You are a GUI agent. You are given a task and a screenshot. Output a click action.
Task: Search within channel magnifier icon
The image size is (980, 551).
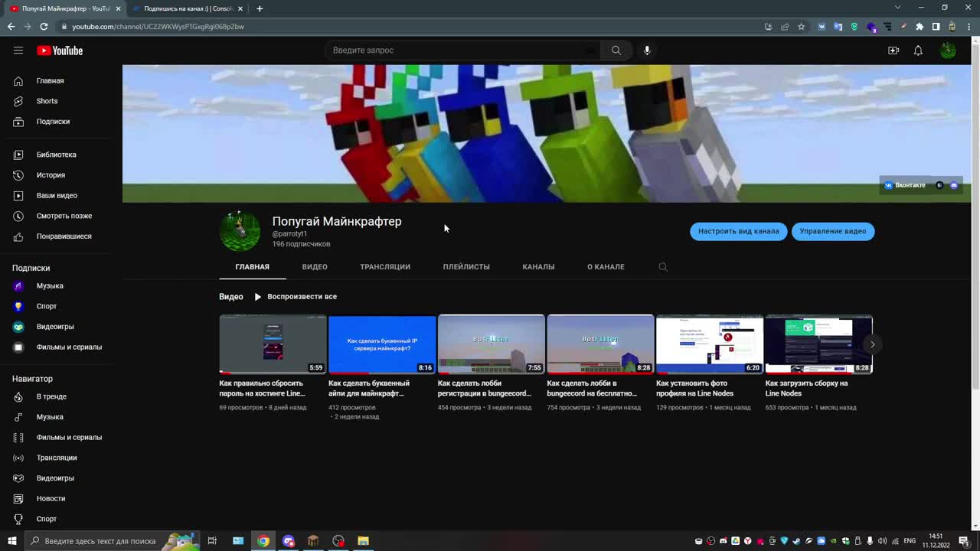(663, 267)
